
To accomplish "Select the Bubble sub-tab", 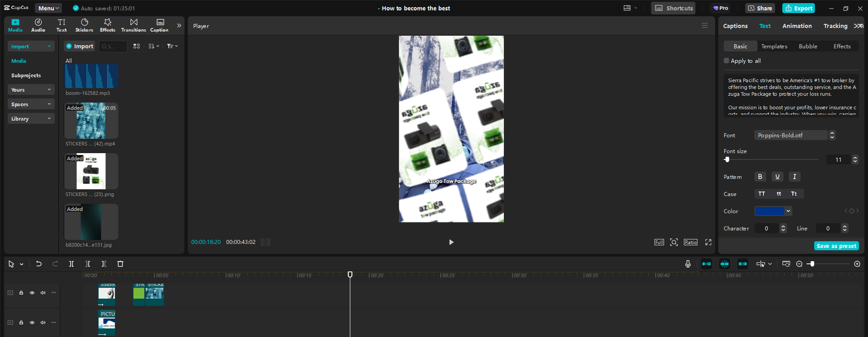I will 808,46.
